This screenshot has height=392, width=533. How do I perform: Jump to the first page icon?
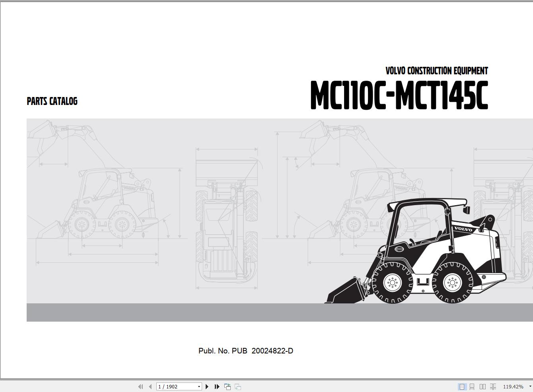point(141,386)
